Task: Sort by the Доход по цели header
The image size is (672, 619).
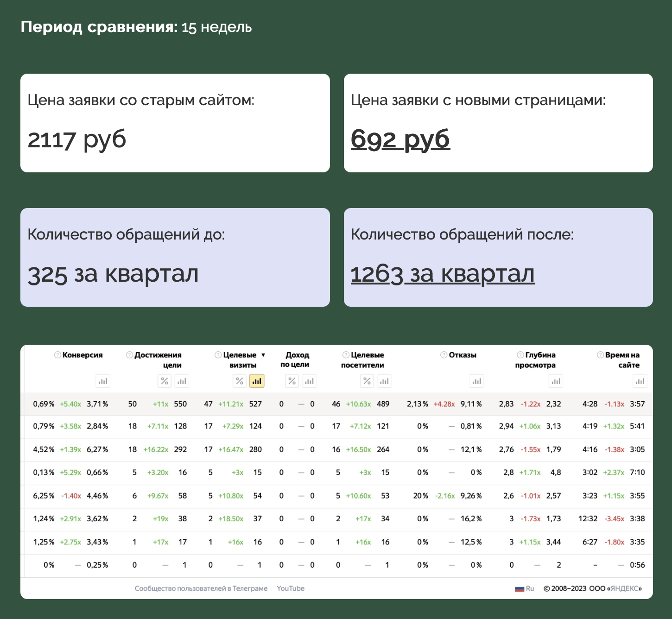Action: pyautogui.click(x=295, y=360)
